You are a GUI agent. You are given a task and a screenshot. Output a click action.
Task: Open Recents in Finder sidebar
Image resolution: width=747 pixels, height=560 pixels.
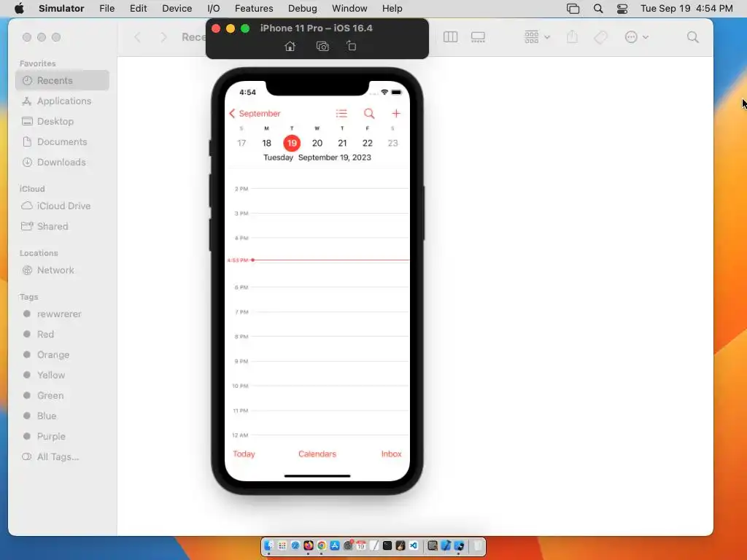coord(63,80)
